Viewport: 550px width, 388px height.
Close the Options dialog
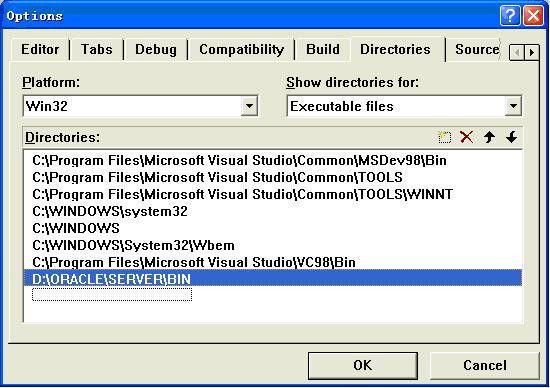(534, 16)
